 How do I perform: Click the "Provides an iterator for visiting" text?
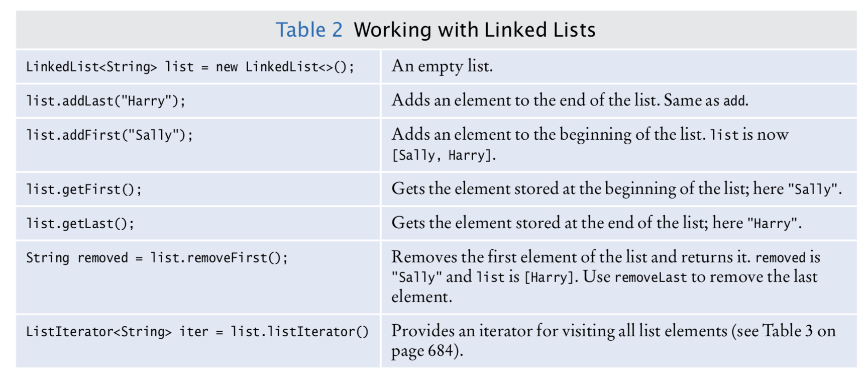pos(559,331)
